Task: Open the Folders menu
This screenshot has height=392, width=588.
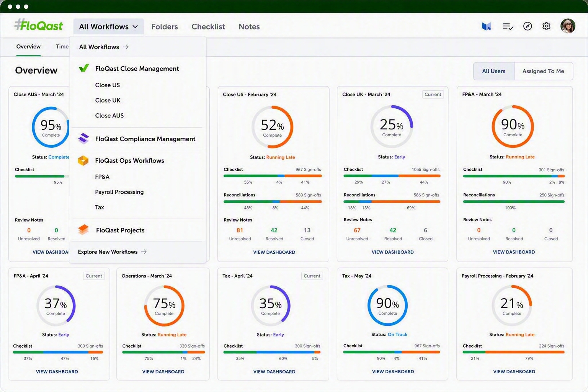Action: (x=165, y=26)
